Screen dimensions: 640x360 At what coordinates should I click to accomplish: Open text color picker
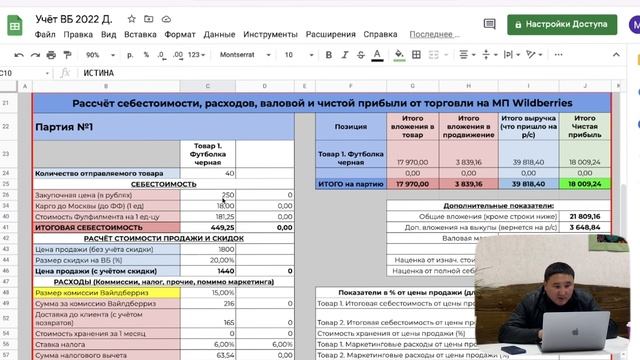coord(377,55)
